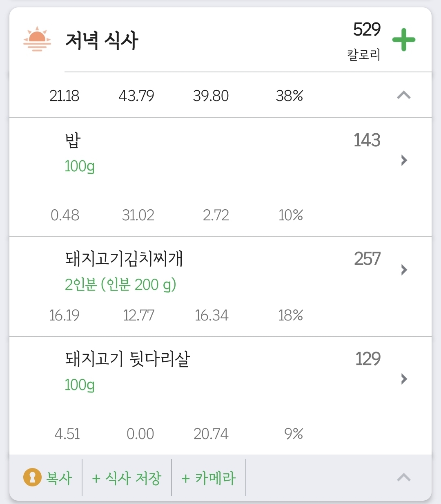The image size is (441, 504).
Task: Select the 저녁 식사 meal title
Action: tap(102, 40)
